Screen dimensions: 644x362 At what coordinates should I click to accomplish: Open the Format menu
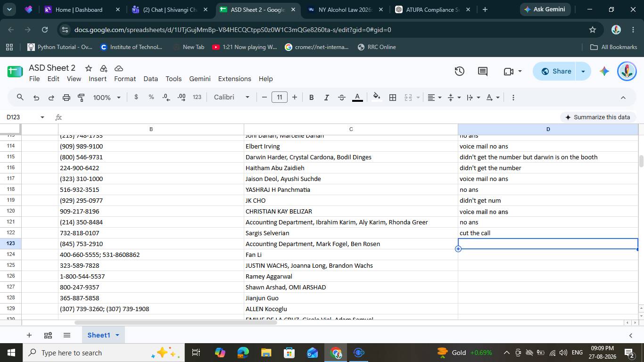pyautogui.click(x=125, y=79)
